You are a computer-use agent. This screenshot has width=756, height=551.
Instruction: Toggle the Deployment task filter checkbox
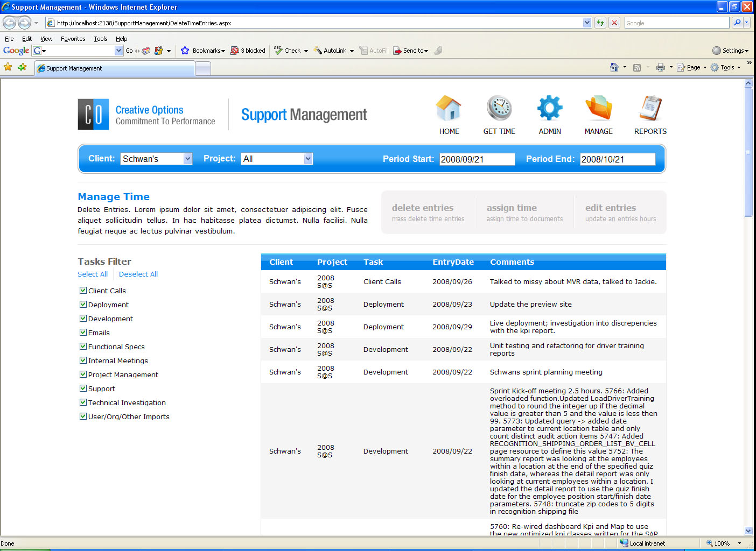[83, 305]
